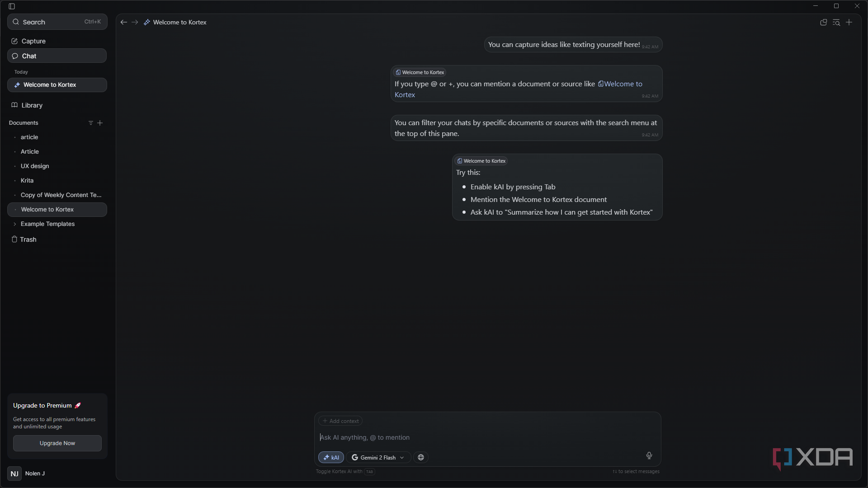The image size is (868, 488).
Task: Open new window icon in top right
Action: (824, 22)
